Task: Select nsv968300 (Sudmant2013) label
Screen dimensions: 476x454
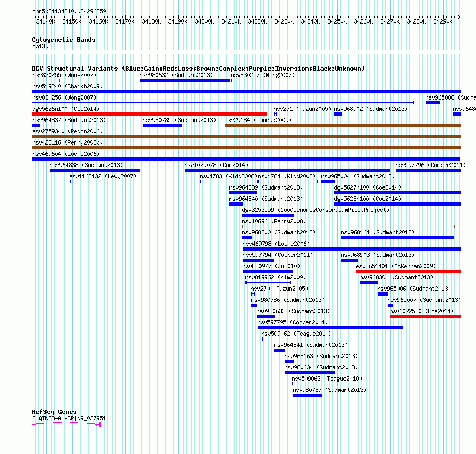Action: [x=279, y=232]
